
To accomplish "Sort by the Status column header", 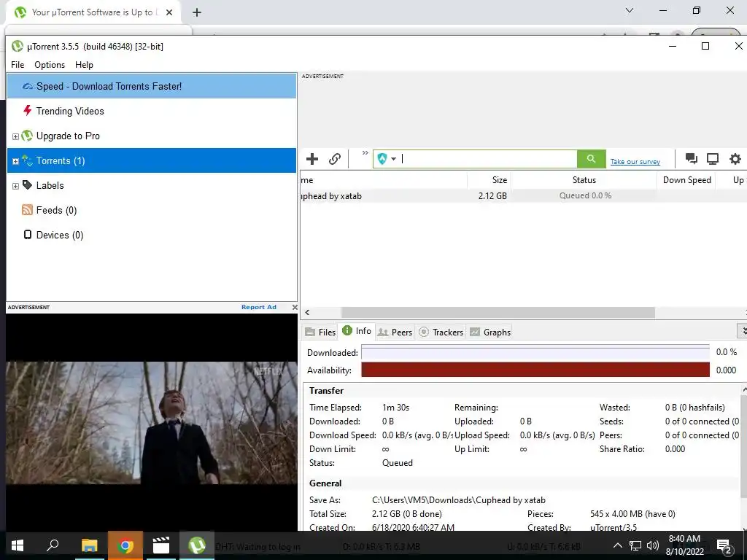I will click(584, 180).
